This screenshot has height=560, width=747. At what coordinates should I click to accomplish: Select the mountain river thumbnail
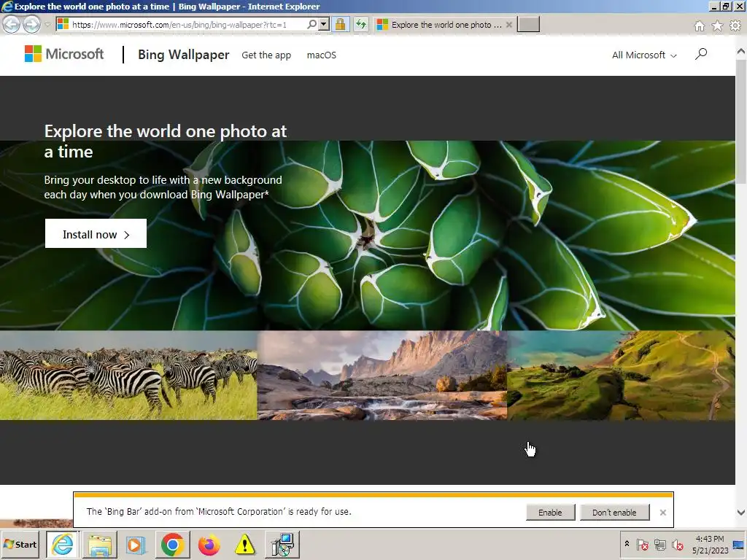coord(382,376)
